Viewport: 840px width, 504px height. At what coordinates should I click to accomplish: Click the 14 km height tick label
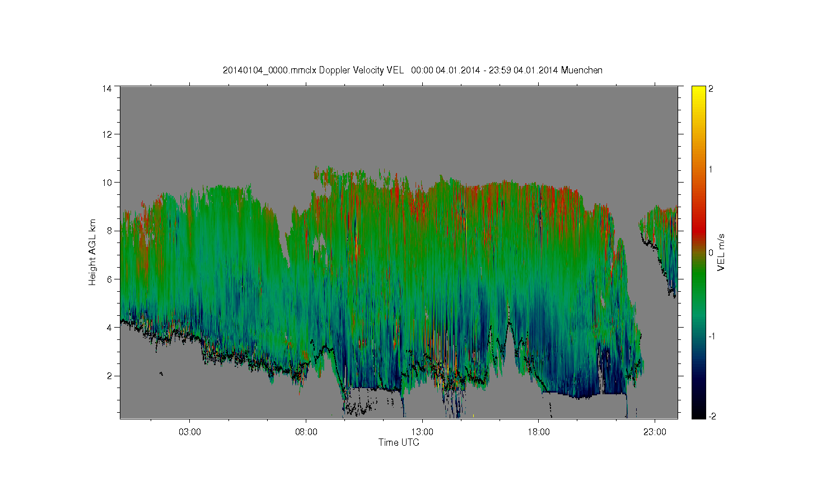click(x=107, y=88)
